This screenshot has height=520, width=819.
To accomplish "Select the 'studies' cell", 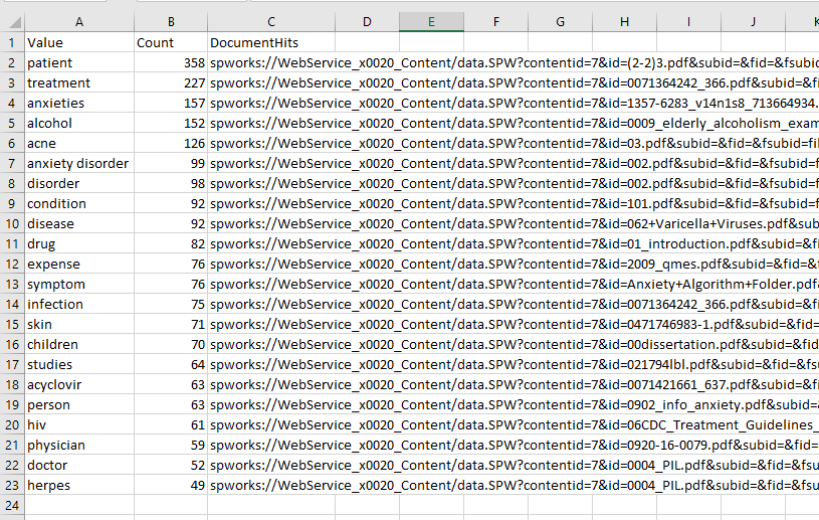I will [x=79, y=364].
